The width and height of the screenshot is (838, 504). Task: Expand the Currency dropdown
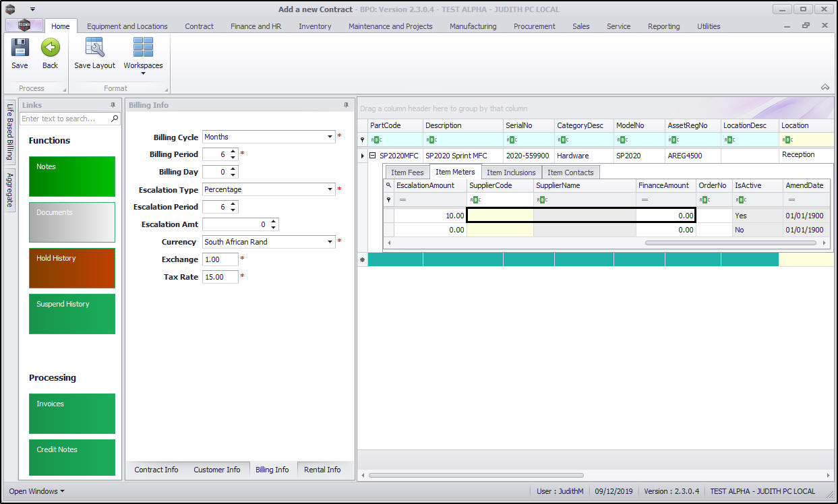[x=330, y=242]
